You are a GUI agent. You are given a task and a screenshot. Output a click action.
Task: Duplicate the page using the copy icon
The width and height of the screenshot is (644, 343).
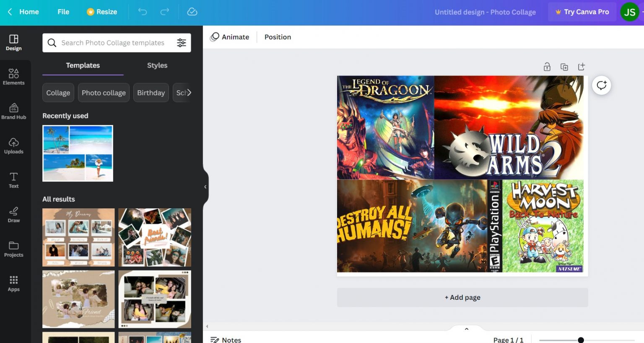tap(564, 67)
